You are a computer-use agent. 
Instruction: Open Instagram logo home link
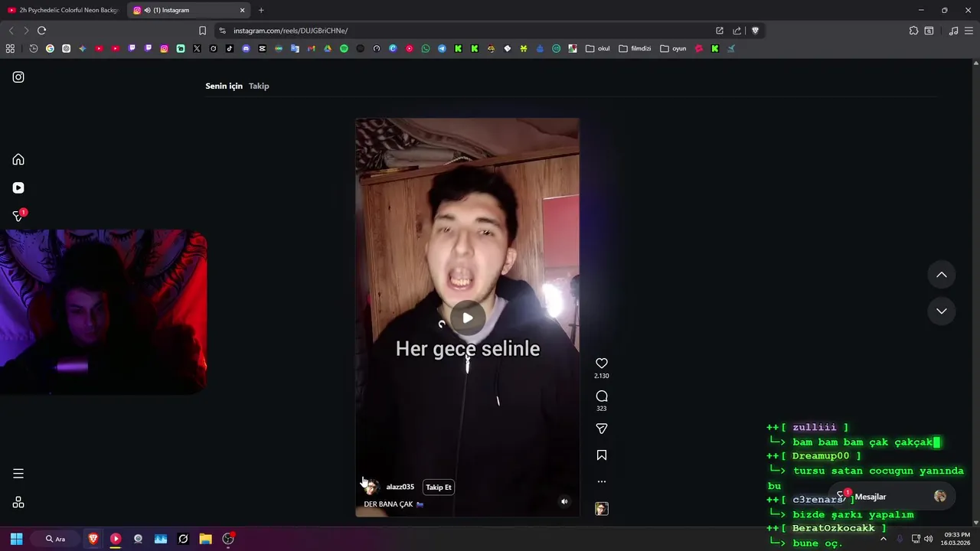pos(18,77)
